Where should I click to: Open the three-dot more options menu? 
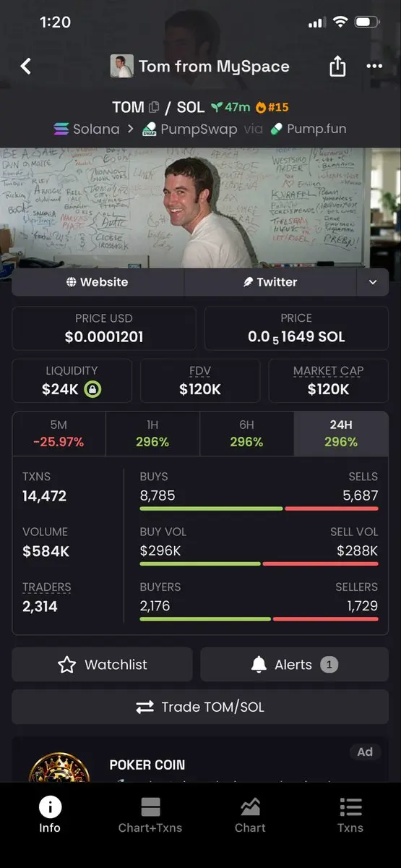coord(374,67)
